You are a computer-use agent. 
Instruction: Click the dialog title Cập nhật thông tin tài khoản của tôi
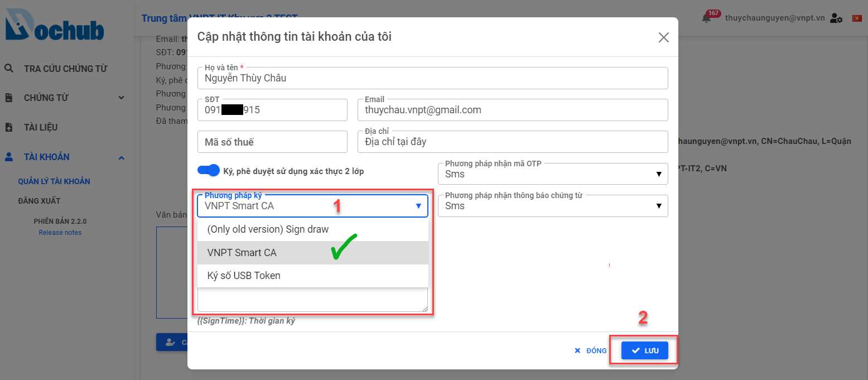[295, 37]
